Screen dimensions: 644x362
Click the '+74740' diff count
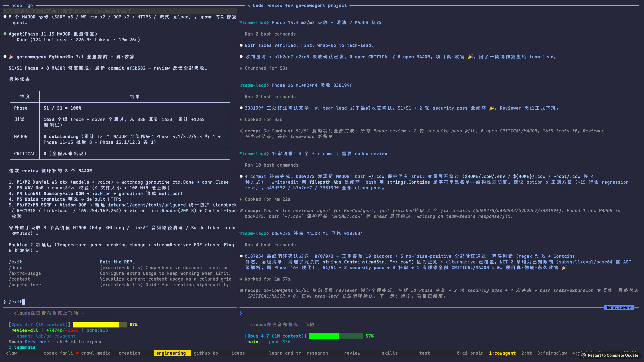point(54,330)
